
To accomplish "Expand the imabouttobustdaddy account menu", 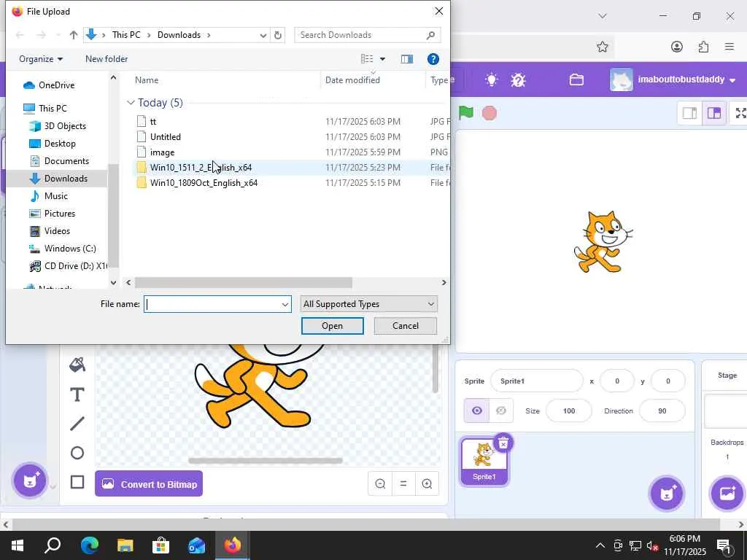I will point(732,80).
